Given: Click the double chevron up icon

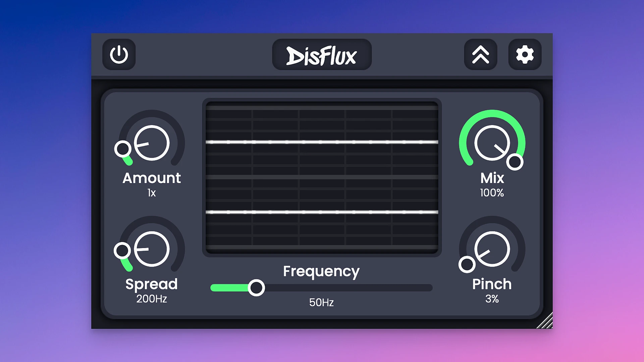Looking at the screenshot, I should pos(480,55).
